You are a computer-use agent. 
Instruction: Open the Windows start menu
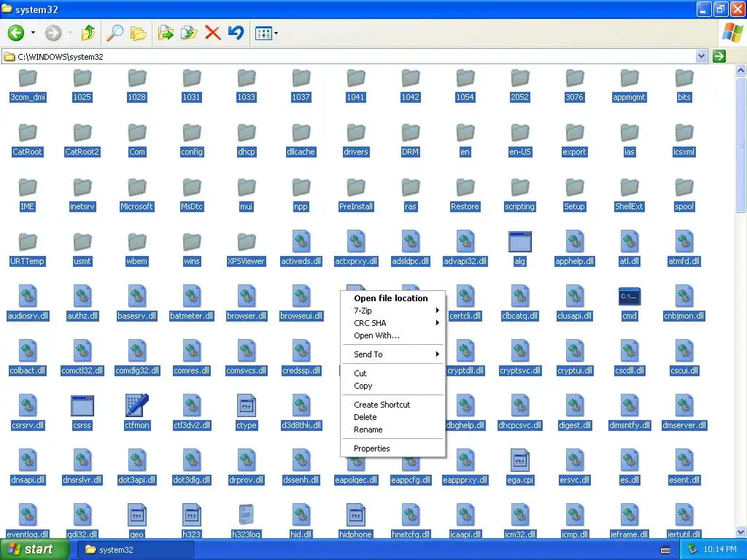34,550
